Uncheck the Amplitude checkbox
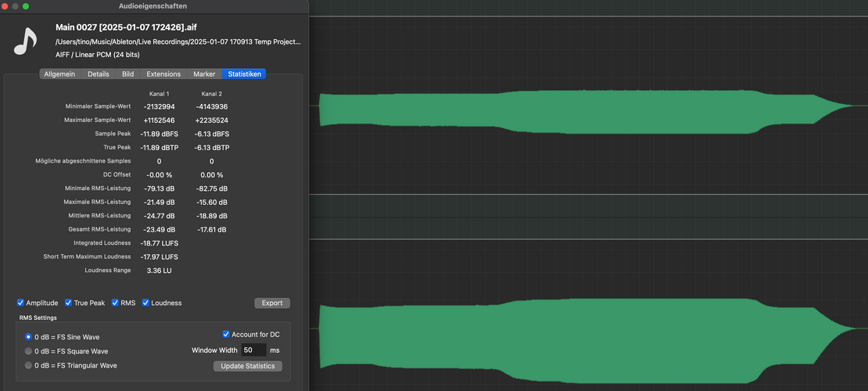This screenshot has height=391, width=868. pos(20,303)
